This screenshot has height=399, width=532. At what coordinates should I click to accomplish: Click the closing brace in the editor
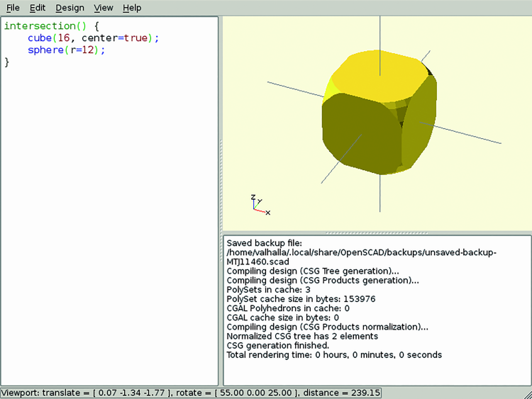tap(7, 62)
